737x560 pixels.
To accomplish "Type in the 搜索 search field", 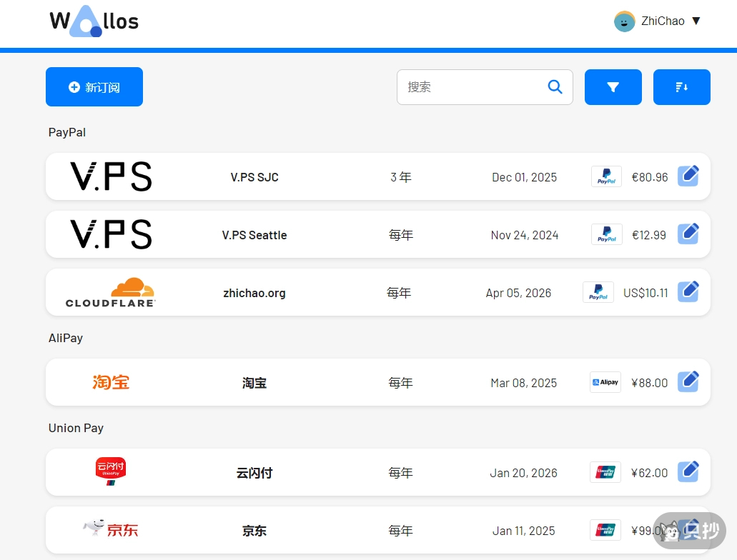I will coord(472,87).
